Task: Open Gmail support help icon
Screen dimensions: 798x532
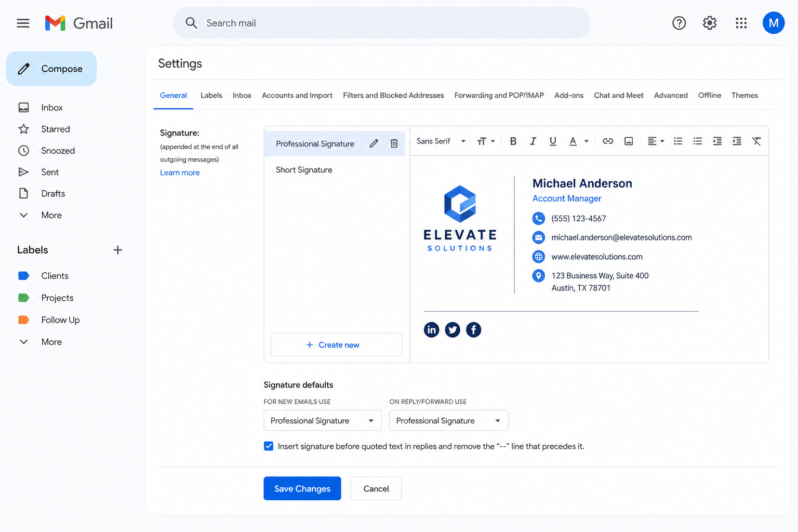Action: (x=679, y=23)
